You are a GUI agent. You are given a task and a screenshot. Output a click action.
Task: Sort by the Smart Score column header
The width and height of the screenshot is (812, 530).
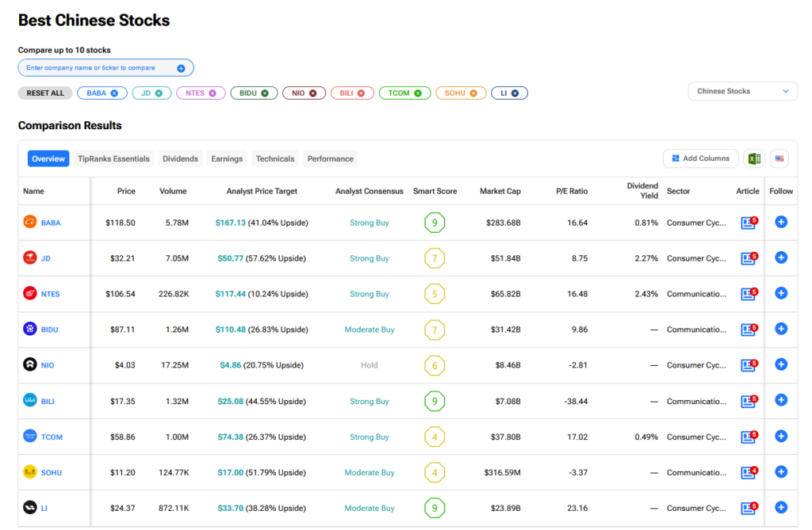tap(435, 191)
